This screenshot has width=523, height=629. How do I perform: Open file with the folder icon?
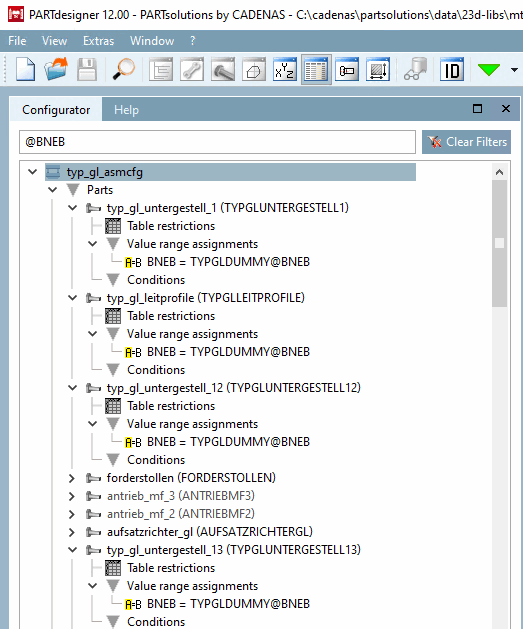pyautogui.click(x=56, y=70)
